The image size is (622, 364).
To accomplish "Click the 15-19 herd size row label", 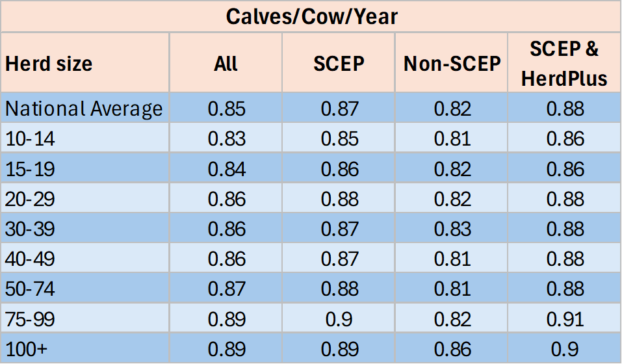I will click(31, 169).
